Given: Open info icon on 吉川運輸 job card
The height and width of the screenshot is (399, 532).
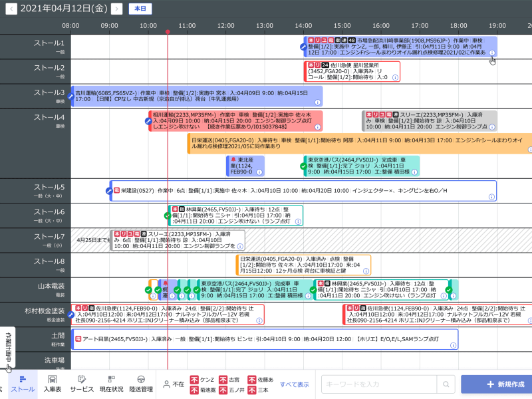Looking at the screenshot, I should [317, 102].
